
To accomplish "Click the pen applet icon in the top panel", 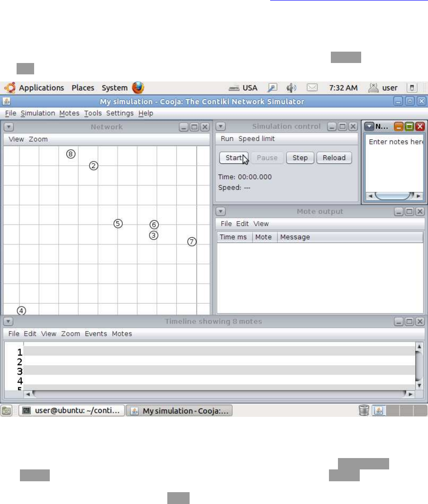I will (272, 88).
